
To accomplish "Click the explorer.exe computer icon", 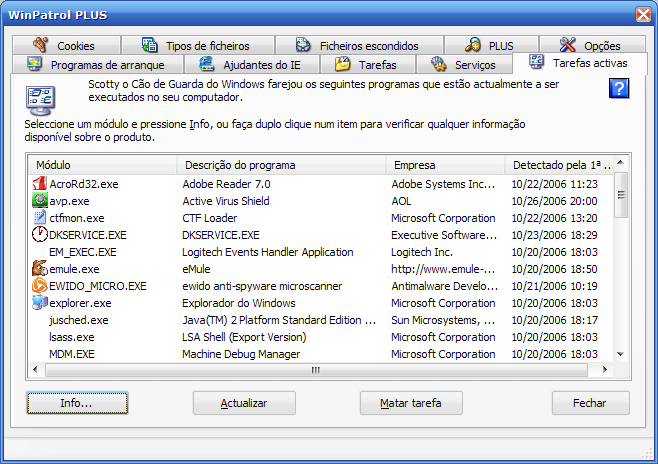I will tap(39, 302).
